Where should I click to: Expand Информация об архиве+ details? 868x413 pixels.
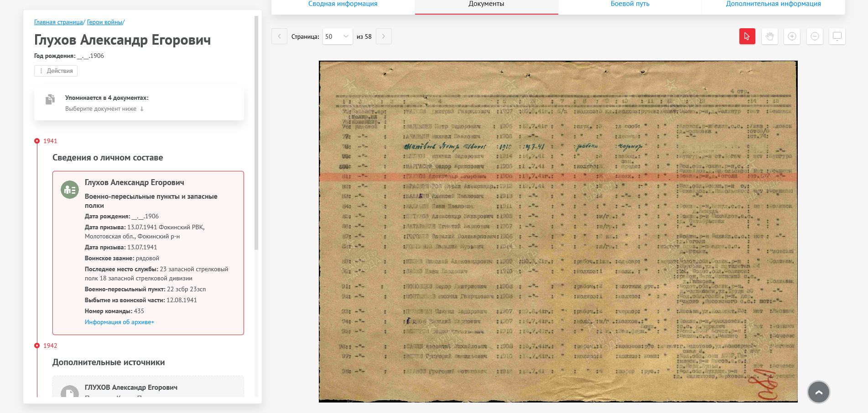pyautogui.click(x=120, y=322)
